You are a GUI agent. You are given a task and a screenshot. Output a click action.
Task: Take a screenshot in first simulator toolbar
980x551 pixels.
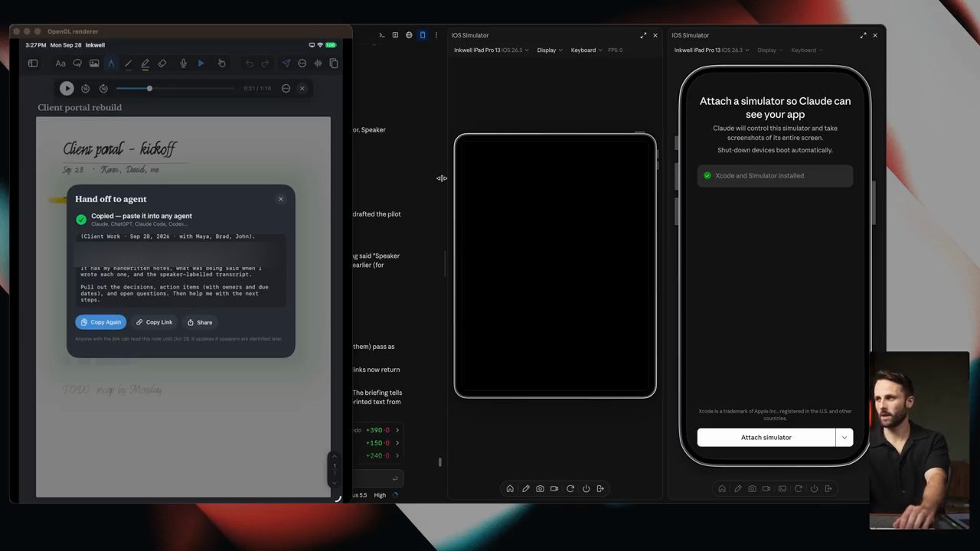[540, 488]
